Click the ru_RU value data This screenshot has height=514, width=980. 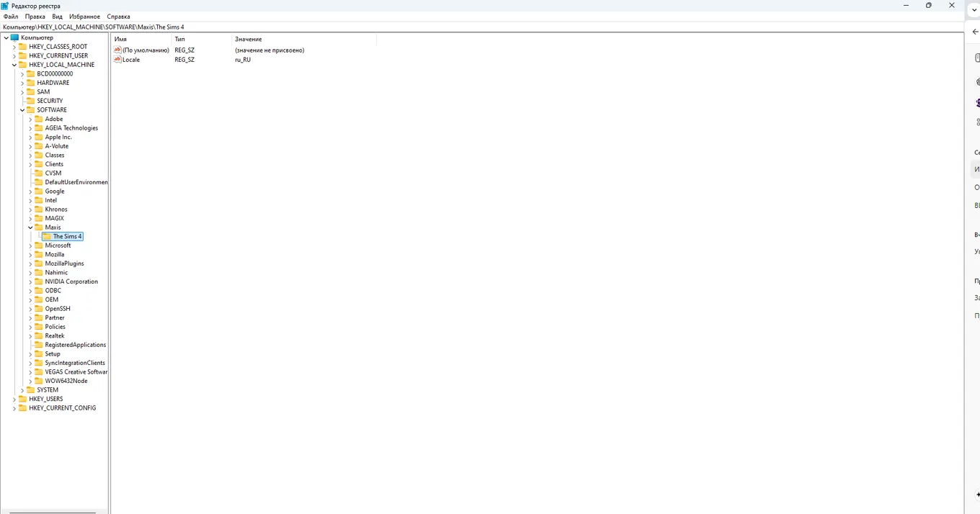click(243, 60)
